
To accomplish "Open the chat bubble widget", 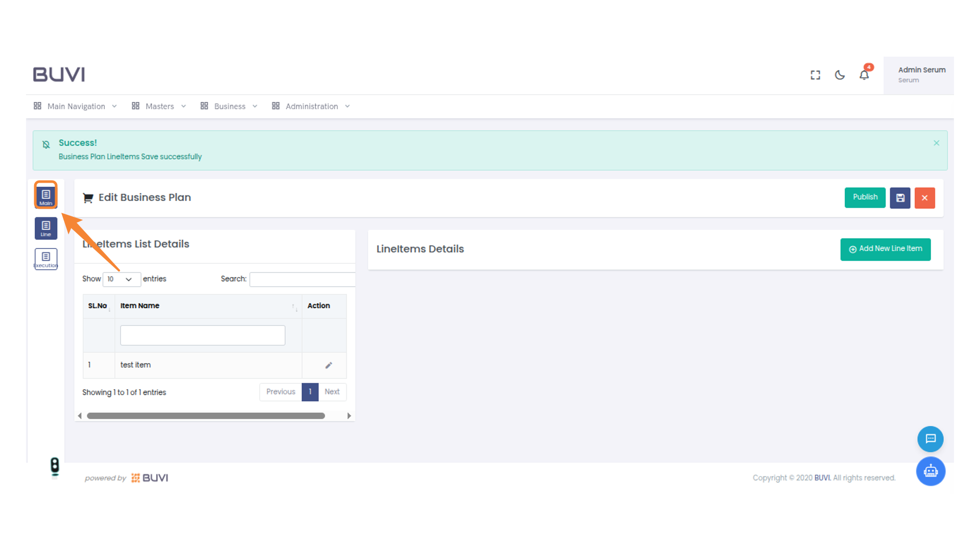I will point(930,439).
